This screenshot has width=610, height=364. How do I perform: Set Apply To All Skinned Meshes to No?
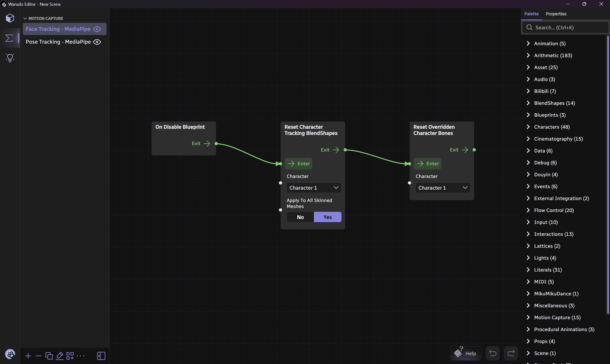coord(300,217)
